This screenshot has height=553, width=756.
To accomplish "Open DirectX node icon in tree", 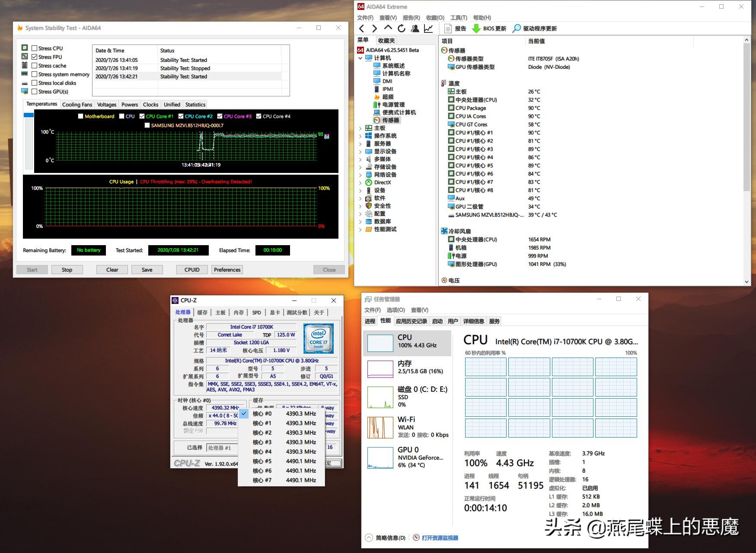I will (368, 182).
